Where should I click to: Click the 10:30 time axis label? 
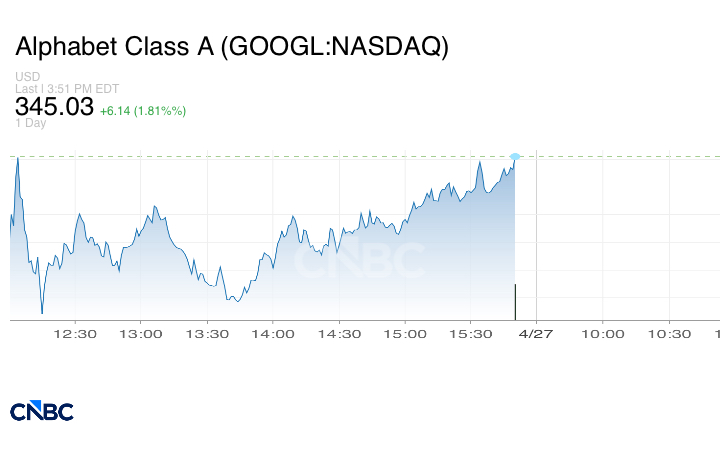669,334
